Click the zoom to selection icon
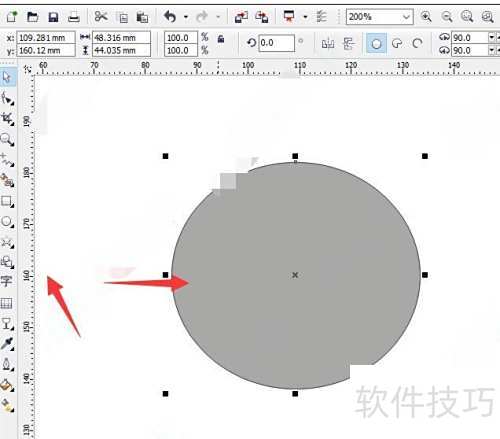This screenshot has width=500, height=439. tap(467, 16)
